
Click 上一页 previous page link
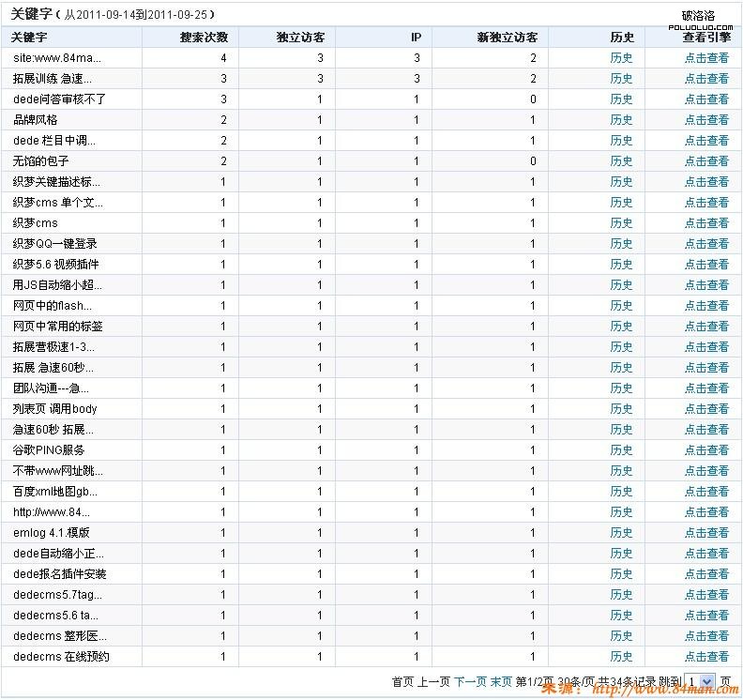433,681
